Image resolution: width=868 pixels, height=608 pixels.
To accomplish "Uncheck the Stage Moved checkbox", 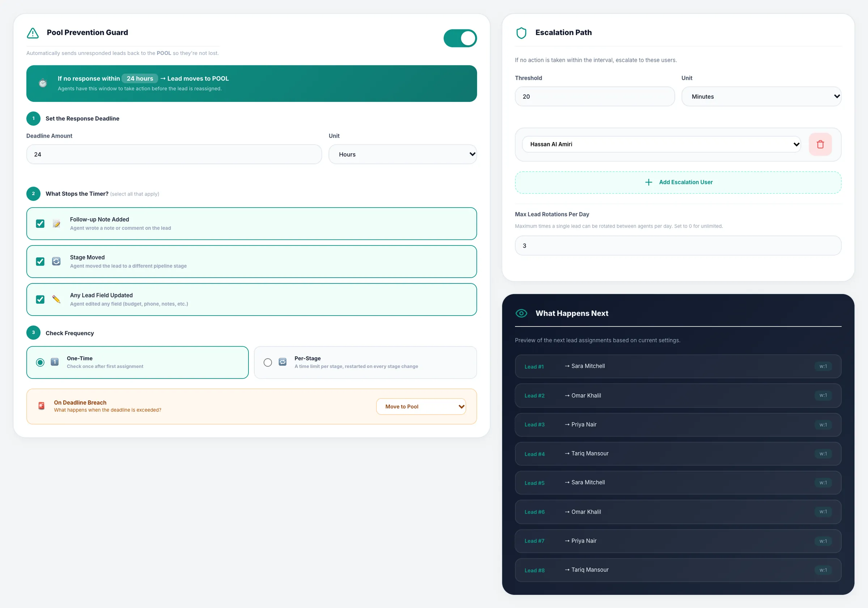I will coord(40,261).
